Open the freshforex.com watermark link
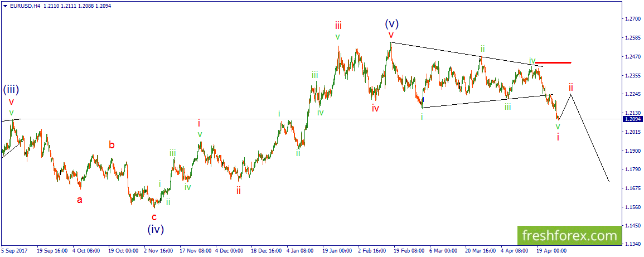 569,236
